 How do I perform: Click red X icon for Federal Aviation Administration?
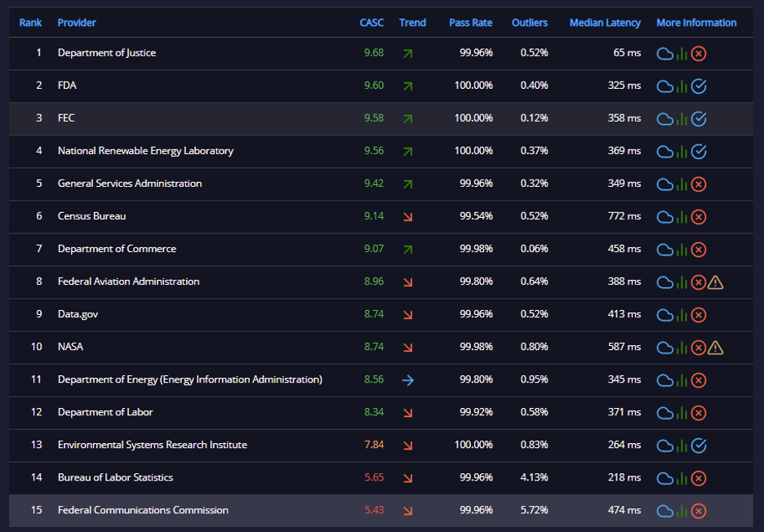[699, 282]
